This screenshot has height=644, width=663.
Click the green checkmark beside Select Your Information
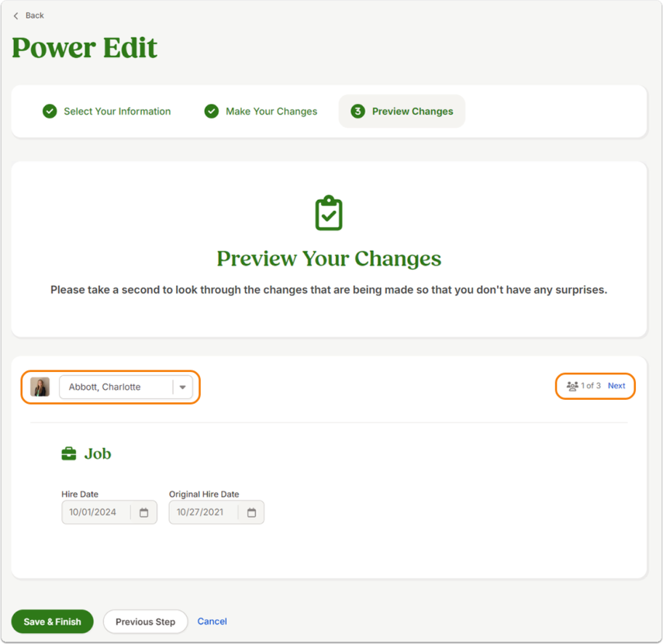50,111
